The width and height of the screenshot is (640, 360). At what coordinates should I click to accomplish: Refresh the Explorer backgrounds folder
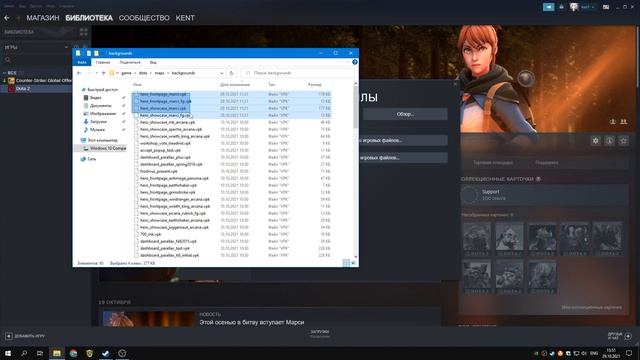231,73
